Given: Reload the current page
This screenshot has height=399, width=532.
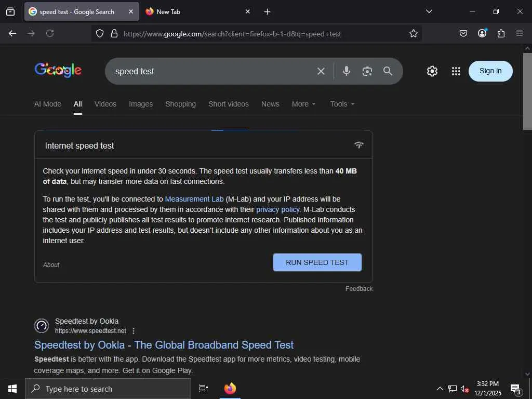Looking at the screenshot, I should pos(50,33).
